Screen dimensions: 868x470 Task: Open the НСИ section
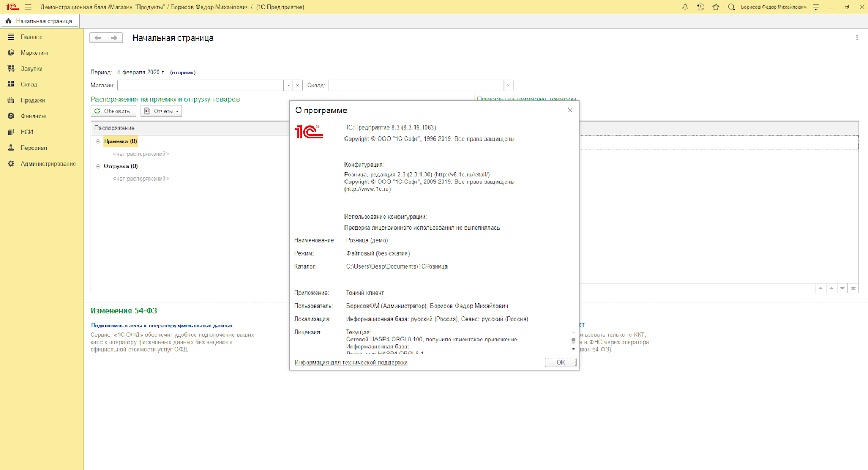pyautogui.click(x=42, y=132)
